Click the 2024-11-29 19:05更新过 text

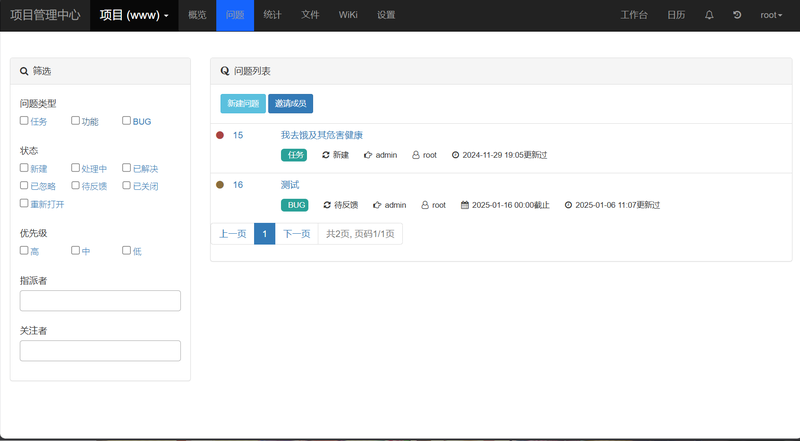(x=505, y=155)
